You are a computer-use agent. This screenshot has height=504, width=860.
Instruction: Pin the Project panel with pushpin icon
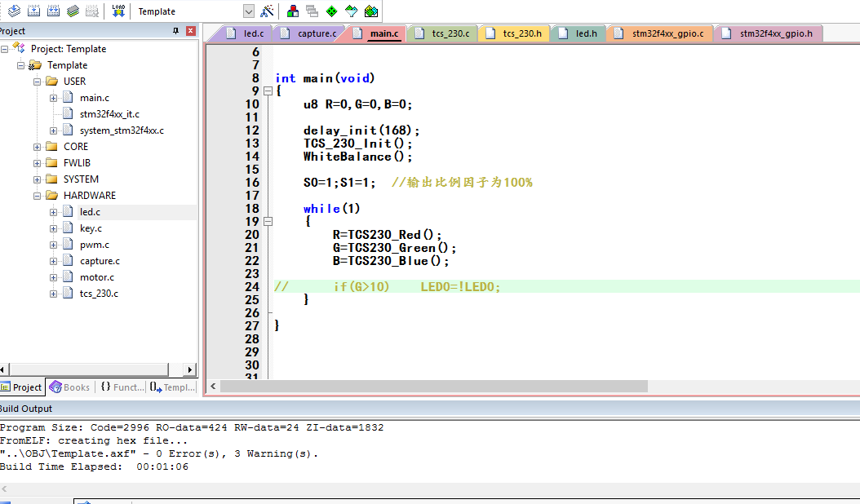(x=175, y=31)
